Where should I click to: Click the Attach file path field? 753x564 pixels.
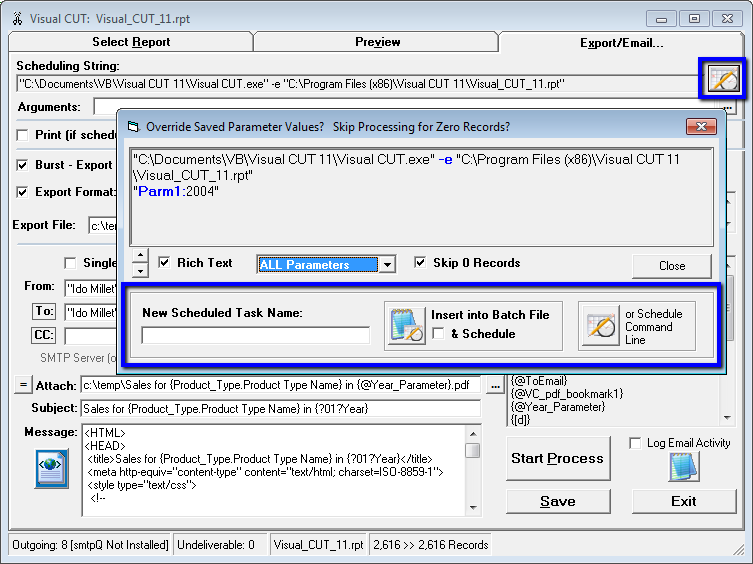pos(280,385)
